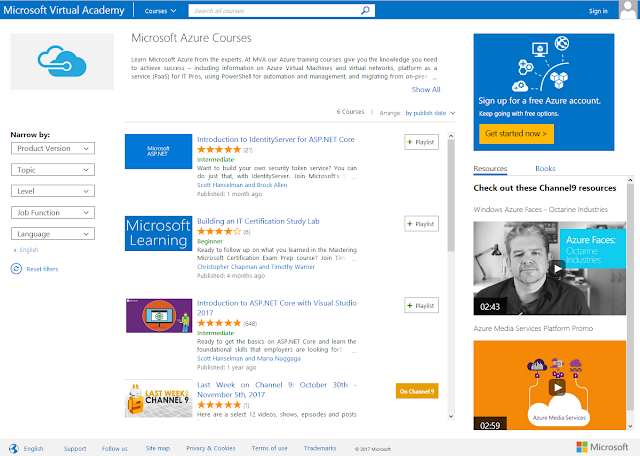Click Show All description link

tap(426, 89)
